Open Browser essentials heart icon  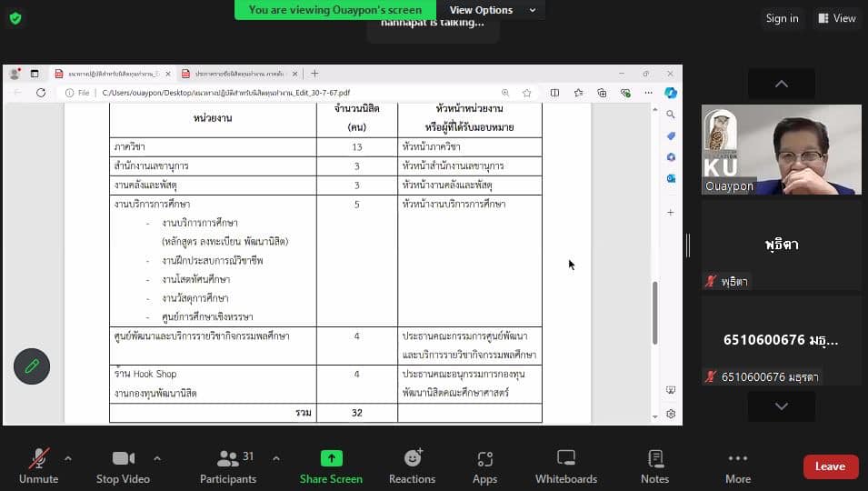(x=625, y=93)
